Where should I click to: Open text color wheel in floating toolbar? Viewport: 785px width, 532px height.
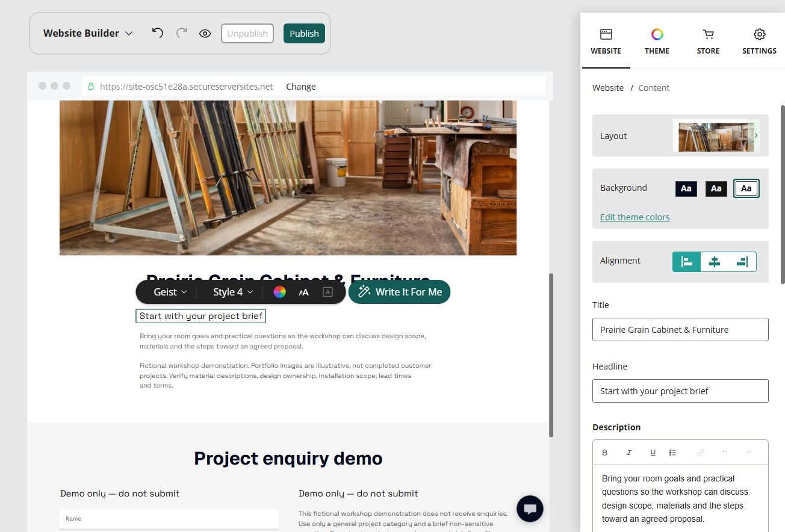[279, 292]
